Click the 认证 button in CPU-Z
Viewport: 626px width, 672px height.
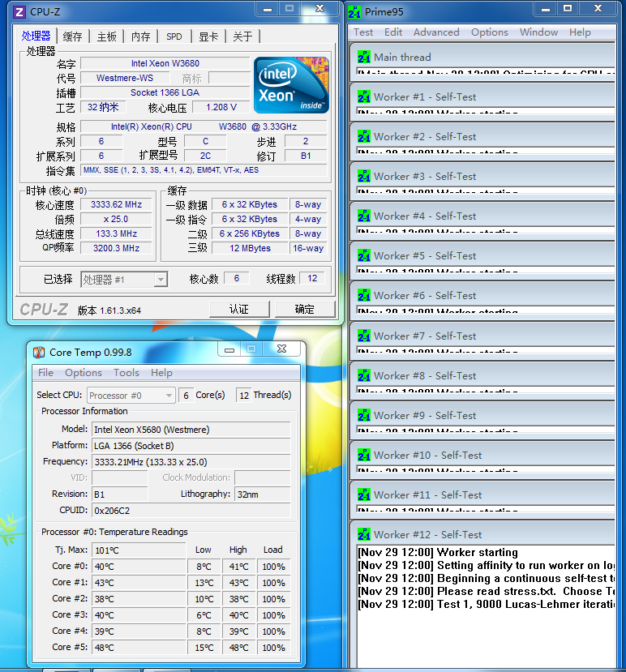tap(239, 309)
